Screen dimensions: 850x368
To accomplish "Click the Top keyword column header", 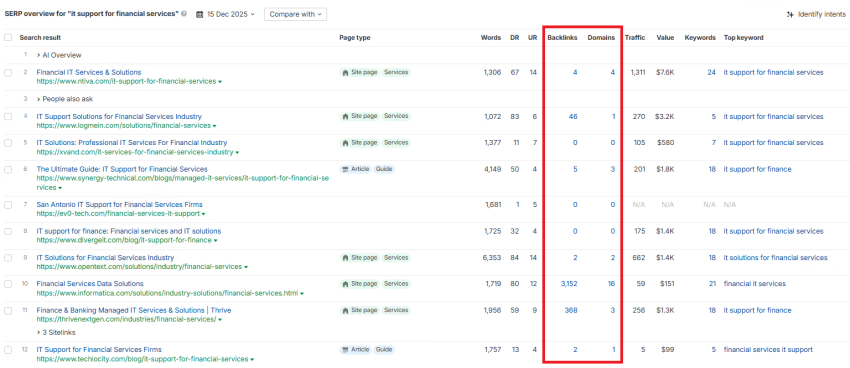I will (x=744, y=38).
